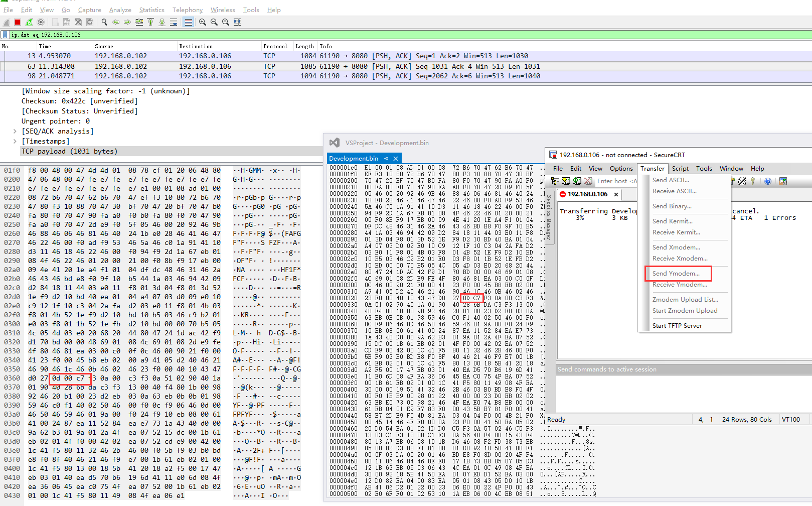Open SecureCRT Session Manager toolbar icon

[555, 181]
